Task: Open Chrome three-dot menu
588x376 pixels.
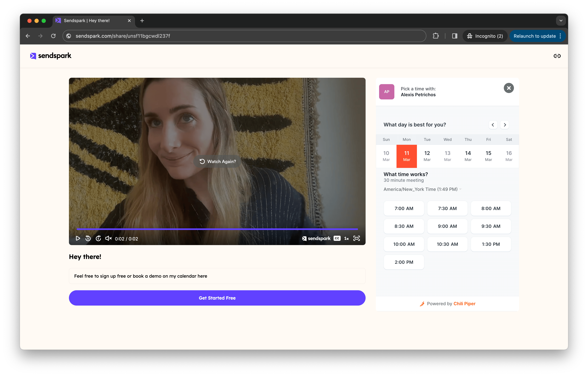Action: click(560, 36)
